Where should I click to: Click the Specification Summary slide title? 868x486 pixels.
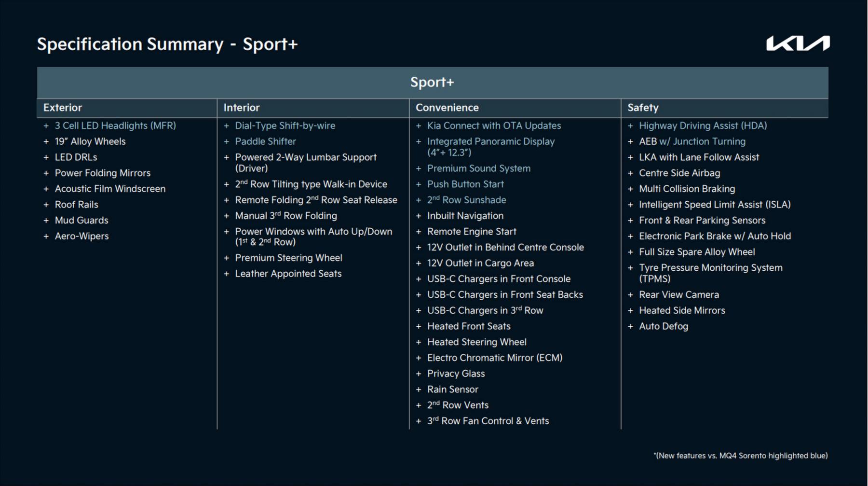tap(167, 44)
